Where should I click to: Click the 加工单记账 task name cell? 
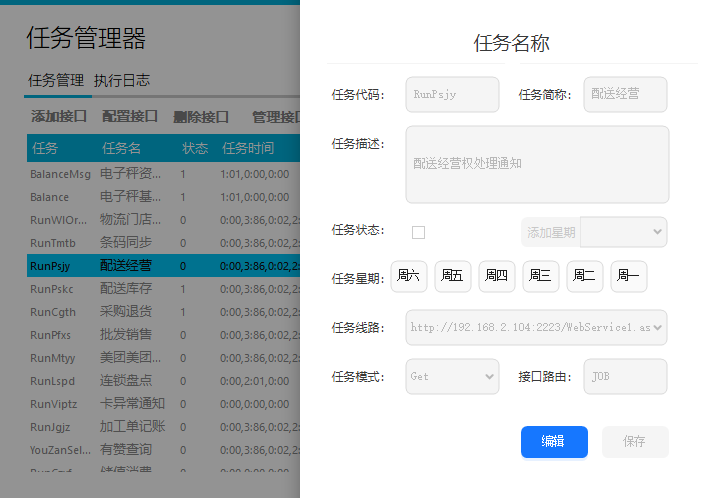(133, 427)
